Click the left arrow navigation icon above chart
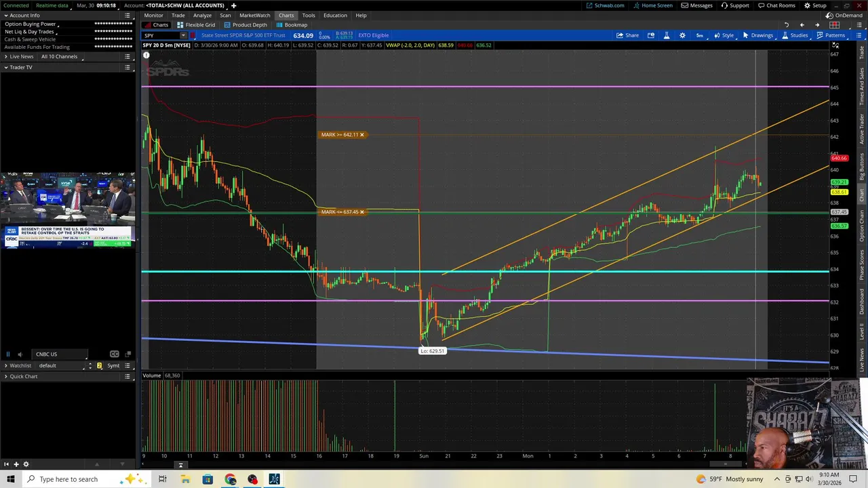The image size is (868, 488). (802, 25)
